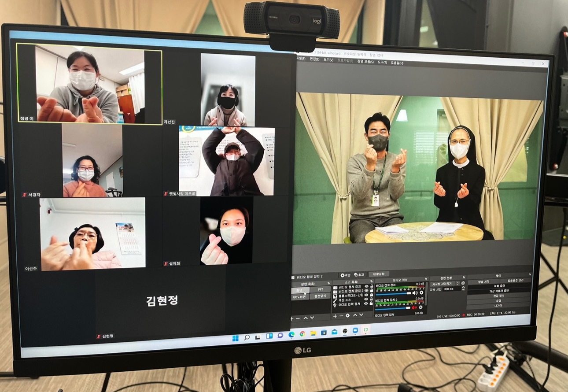Screen dimensions: 568x392
Task: Add a source with the plus icon
Action: [x=335, y=316]
